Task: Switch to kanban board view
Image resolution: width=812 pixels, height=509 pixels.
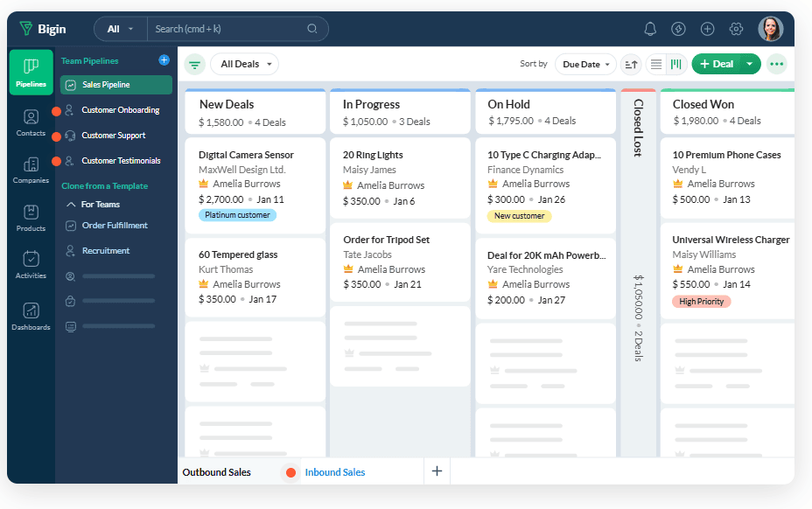Action: click(x=676, y=64)
